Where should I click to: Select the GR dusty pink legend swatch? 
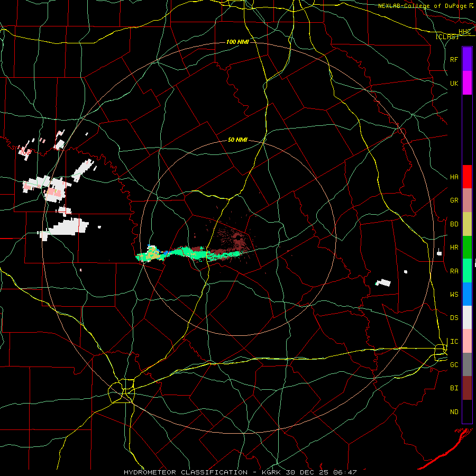pos(467,200)
